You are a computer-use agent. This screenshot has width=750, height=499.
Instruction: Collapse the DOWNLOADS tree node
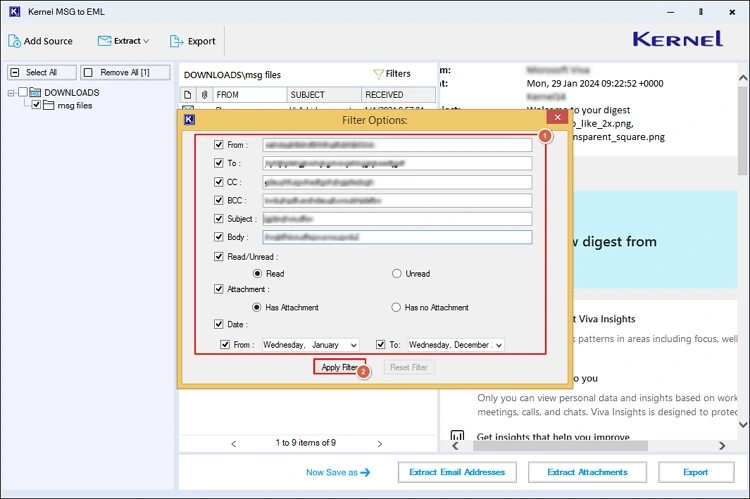11,93
